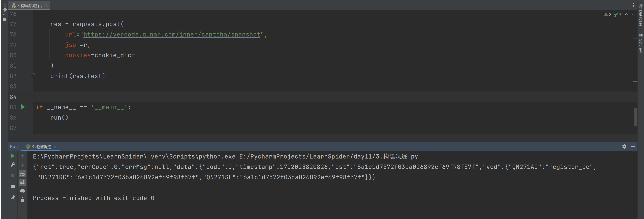Screen dimensions: 644x219
Task: Click the editor vertical scrollbar thumb
Action: [x=635, y=117]
